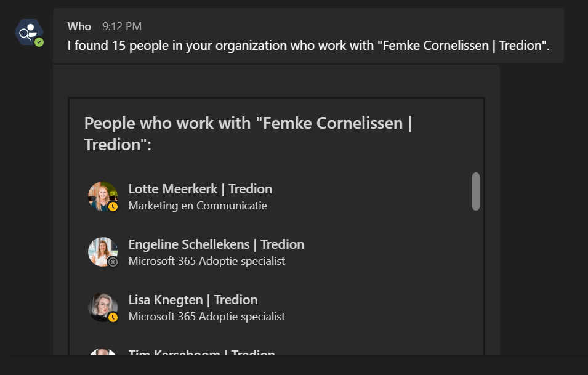
Task: Click the partially visible Tim Kerseboom avatar
Action: [x=102, y=352]
